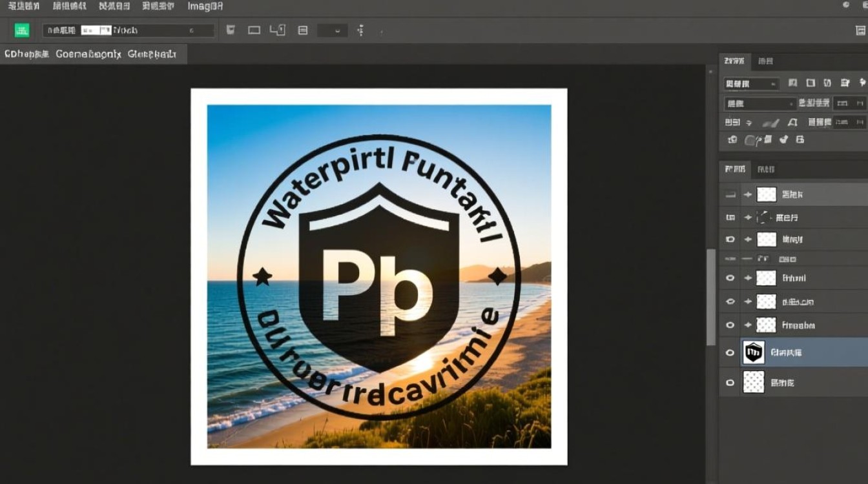Toggle visibility of the bottom layer
The image size is (868, 484).
pyautogui.click(x=730, y=383)
